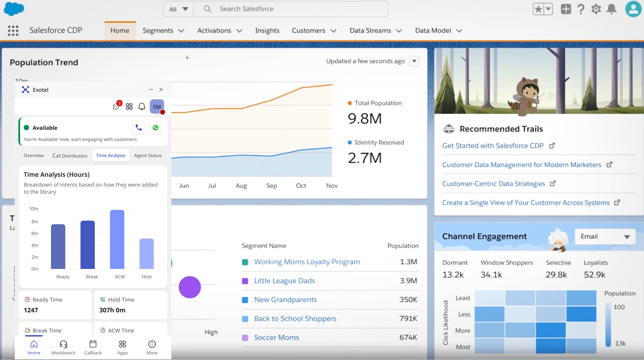Click the Hold Time phone icon
Image resolution: width=644 pixels, height=360 pixels.
pos(103,299)
